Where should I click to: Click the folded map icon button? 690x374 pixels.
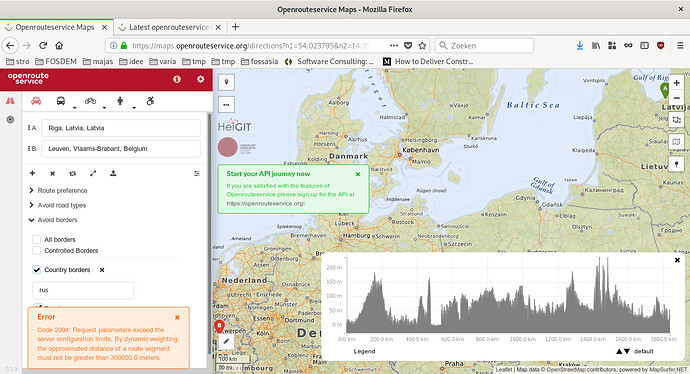click(676, 142)
